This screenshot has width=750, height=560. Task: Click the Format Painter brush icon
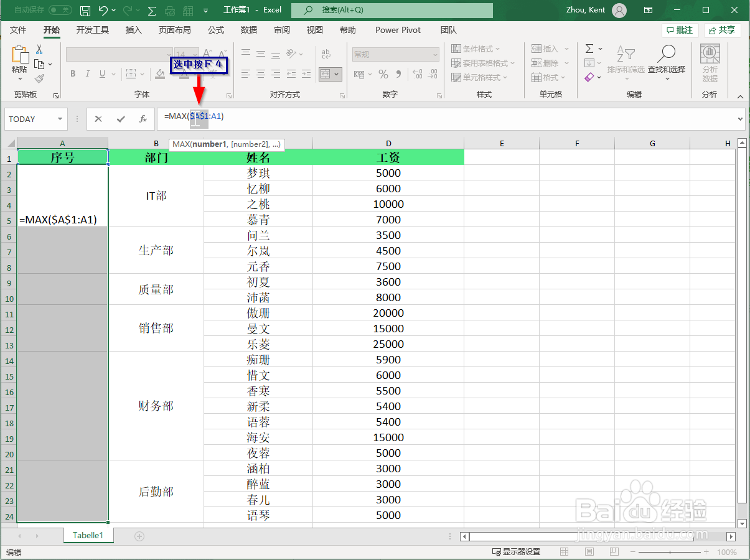(x=39, y=79)
